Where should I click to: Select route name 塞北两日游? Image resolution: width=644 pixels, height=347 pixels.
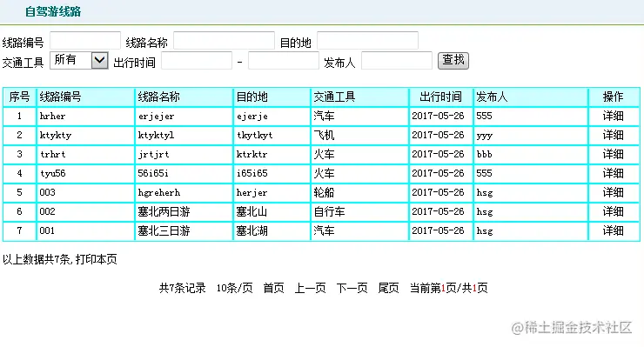(x=164, y=212)
